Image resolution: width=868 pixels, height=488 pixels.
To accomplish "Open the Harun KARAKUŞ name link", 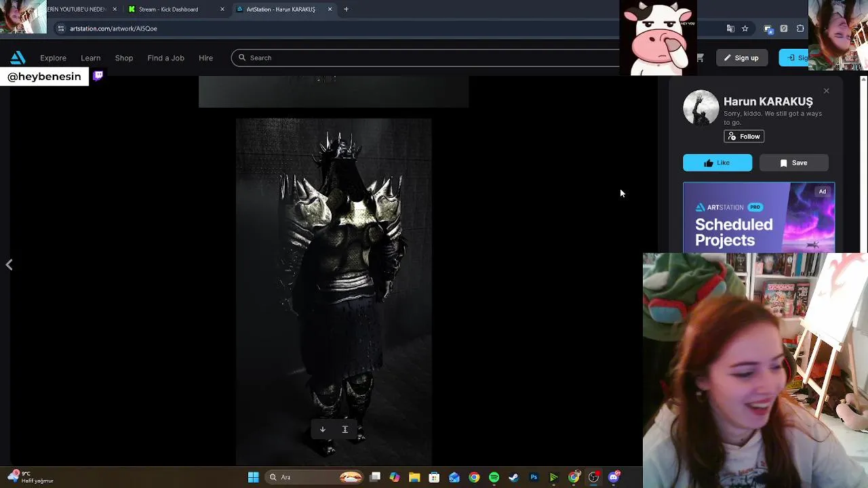I will 768,101.
